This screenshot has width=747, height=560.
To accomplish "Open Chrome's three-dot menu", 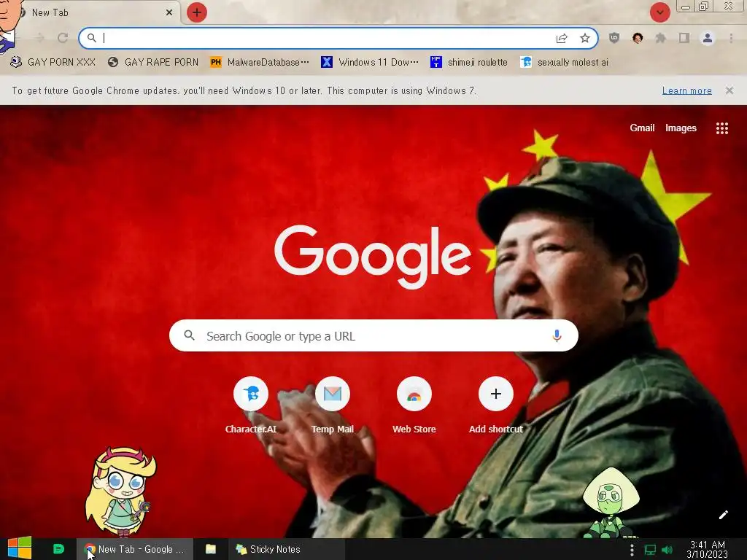I will click(x=731, y=38).
